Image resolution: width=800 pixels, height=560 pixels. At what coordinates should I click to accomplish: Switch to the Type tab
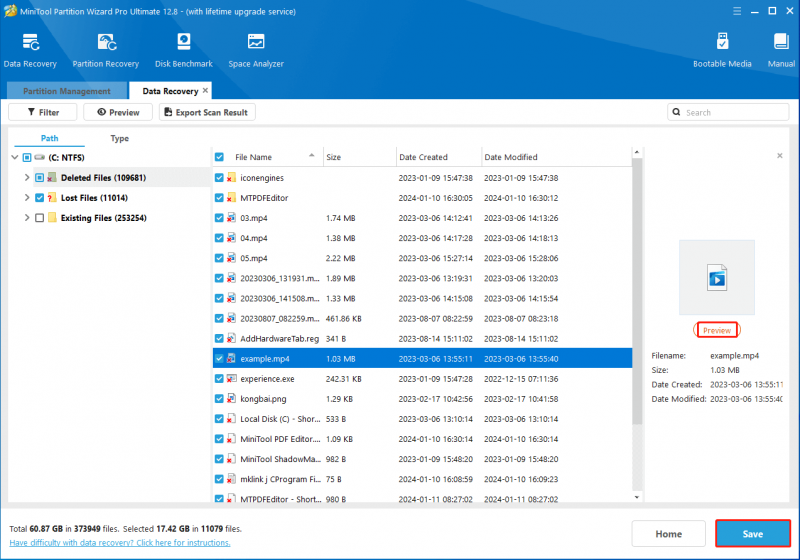click(x=119, y=138)
